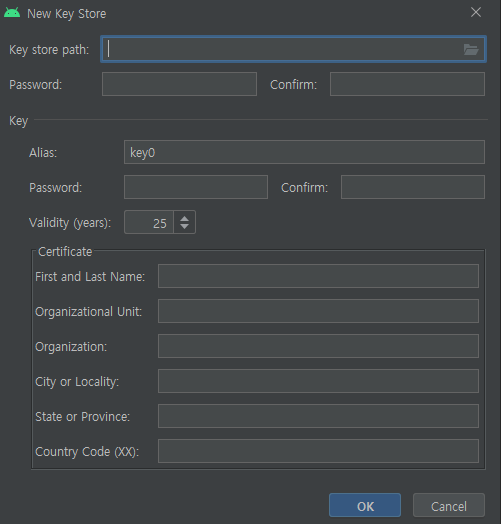
Task: Click the 'Key' section heading
Action: 18,121
